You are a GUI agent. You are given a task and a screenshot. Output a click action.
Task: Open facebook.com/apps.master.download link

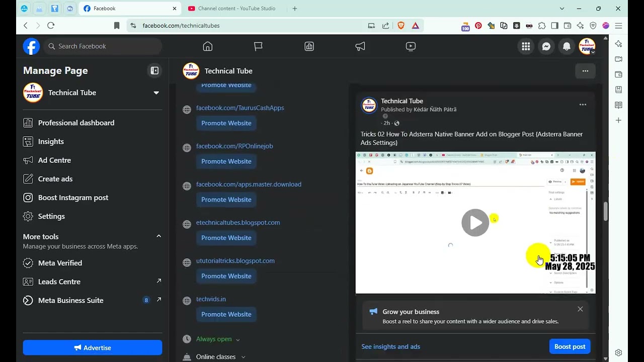point(249,185)
